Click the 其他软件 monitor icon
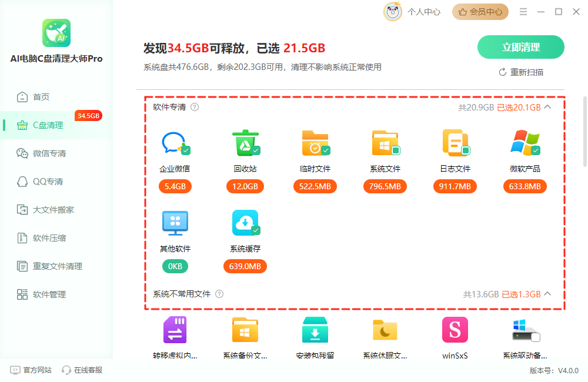The height and width of the screenshot is (382, 588). [175, 223]
